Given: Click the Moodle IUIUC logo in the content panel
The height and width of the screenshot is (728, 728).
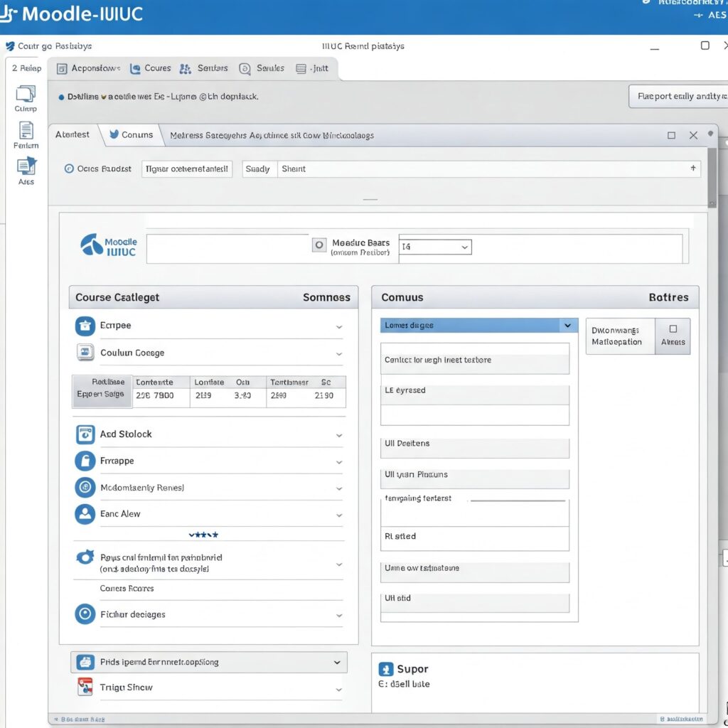Looking at the screenshot, I should 109,245.
